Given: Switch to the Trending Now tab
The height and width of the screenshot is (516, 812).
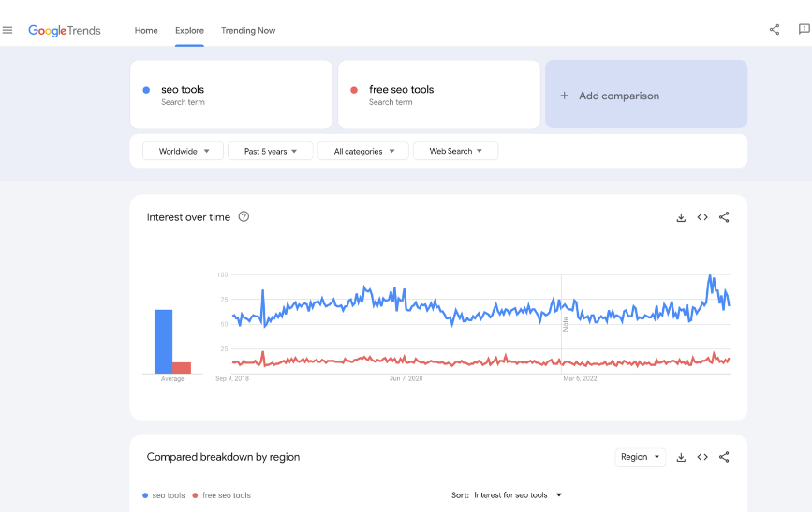Looking at the screenshot, I should (248, 31).
